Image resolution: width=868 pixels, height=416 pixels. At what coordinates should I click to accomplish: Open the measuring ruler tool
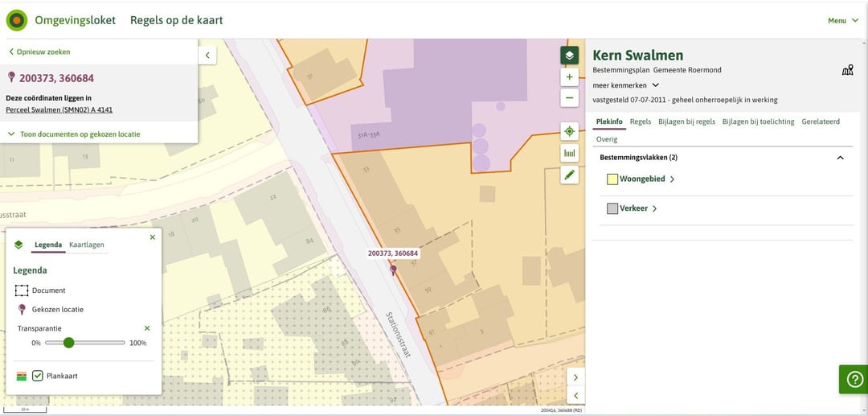coord(569,153)
